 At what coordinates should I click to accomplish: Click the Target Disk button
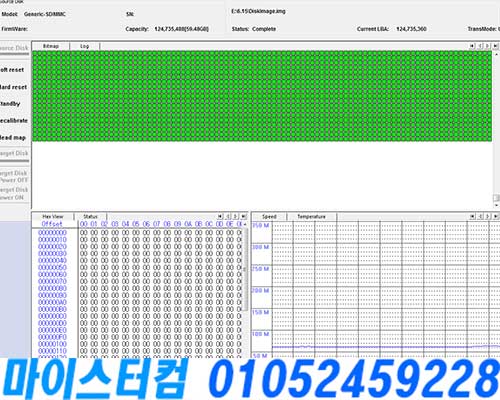(14, 153)
